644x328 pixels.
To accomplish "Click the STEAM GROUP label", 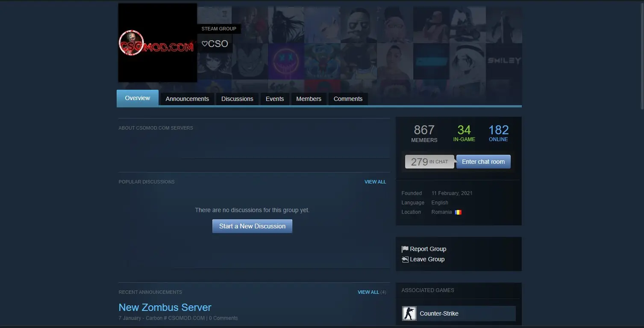I will pos(219,29).
